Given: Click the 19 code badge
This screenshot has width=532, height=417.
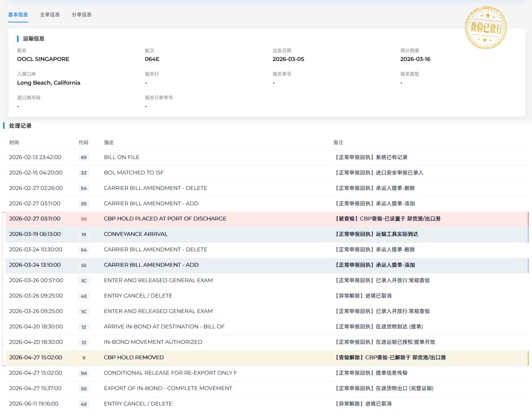Looking at the screenshot, I should [84, 235].
